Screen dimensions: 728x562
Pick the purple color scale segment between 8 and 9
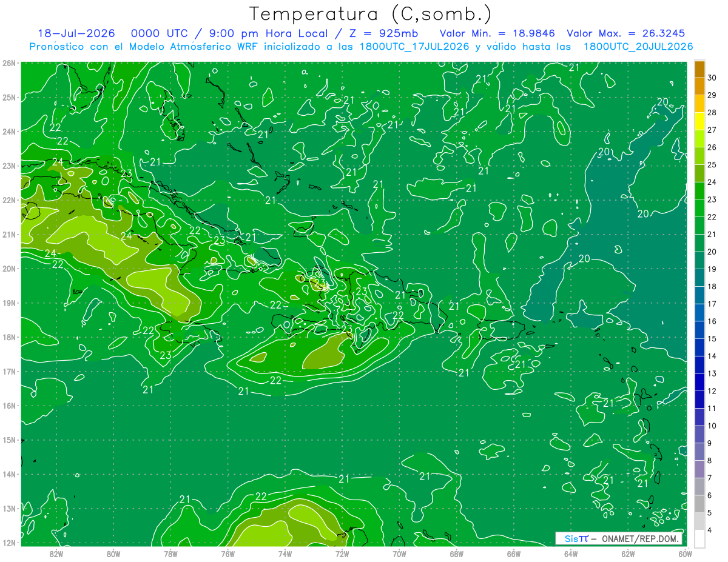[699, 451]
